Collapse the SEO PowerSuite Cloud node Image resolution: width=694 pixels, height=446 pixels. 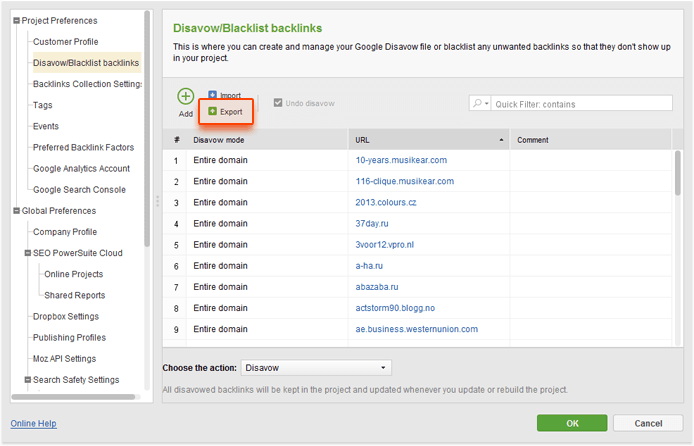tap(26, 253)
